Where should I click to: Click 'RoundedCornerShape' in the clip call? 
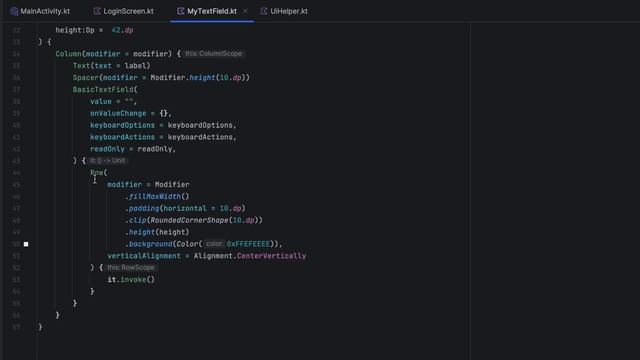tap(189, 220)
